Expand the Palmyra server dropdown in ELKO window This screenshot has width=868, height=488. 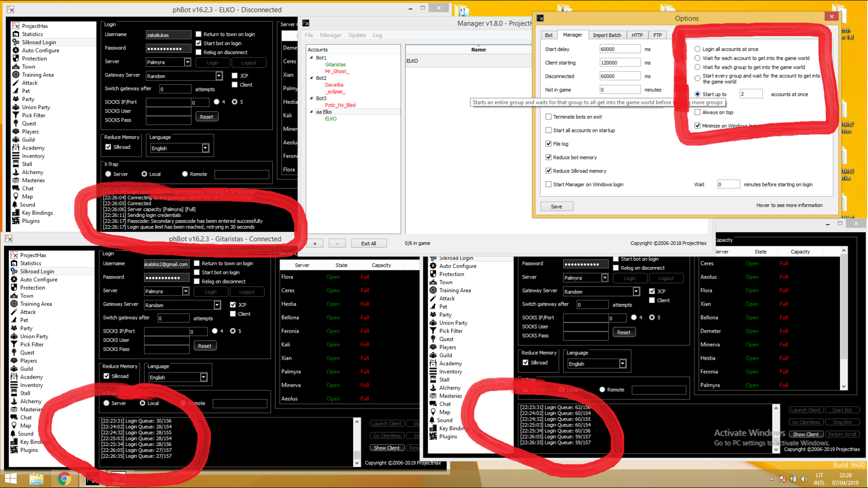[x=187, y=62]
